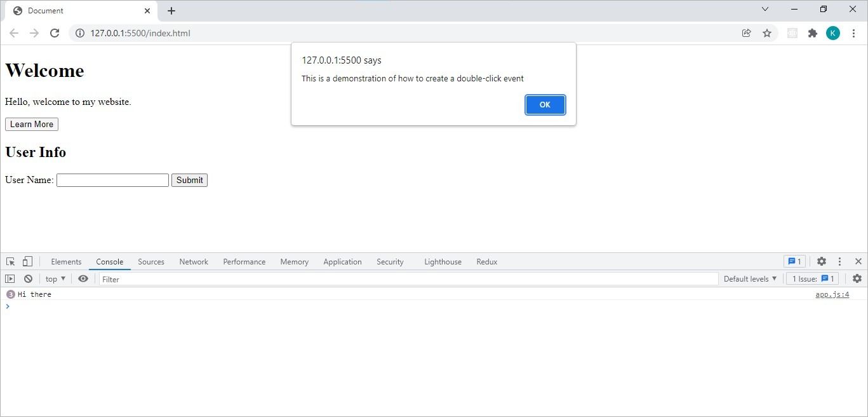Open site info icon in address bar

pos(80,33)
